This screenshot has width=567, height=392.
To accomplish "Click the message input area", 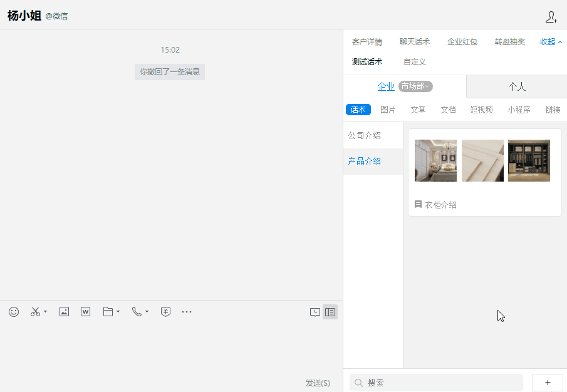I will click(x=172, y=349).
